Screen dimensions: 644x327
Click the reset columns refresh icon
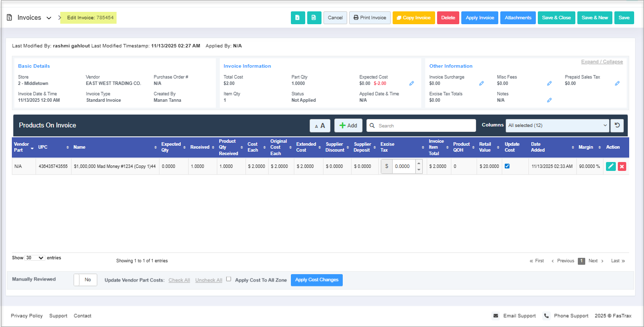617,125
